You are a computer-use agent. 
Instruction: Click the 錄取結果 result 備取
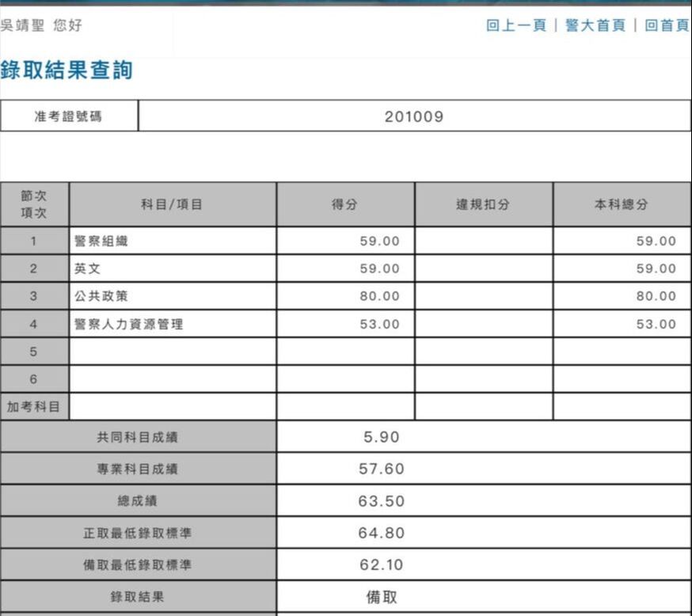(x=382, y=596)
